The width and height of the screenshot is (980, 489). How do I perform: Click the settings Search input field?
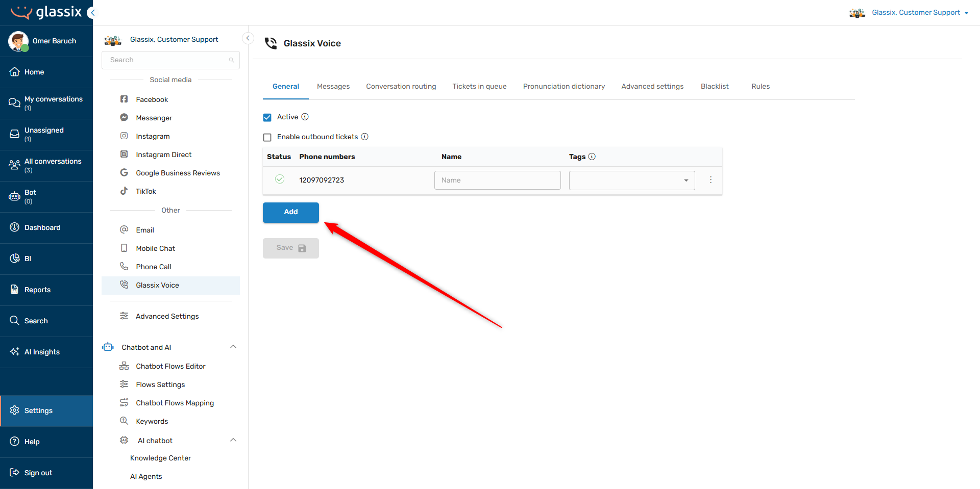pyautogui.click(x=170, y=60)
